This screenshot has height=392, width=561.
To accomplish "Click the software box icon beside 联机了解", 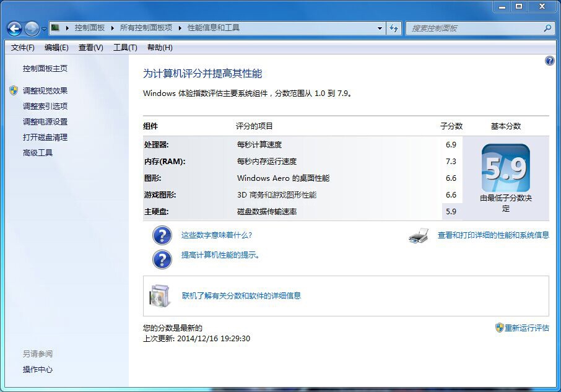I will (159, 296).
